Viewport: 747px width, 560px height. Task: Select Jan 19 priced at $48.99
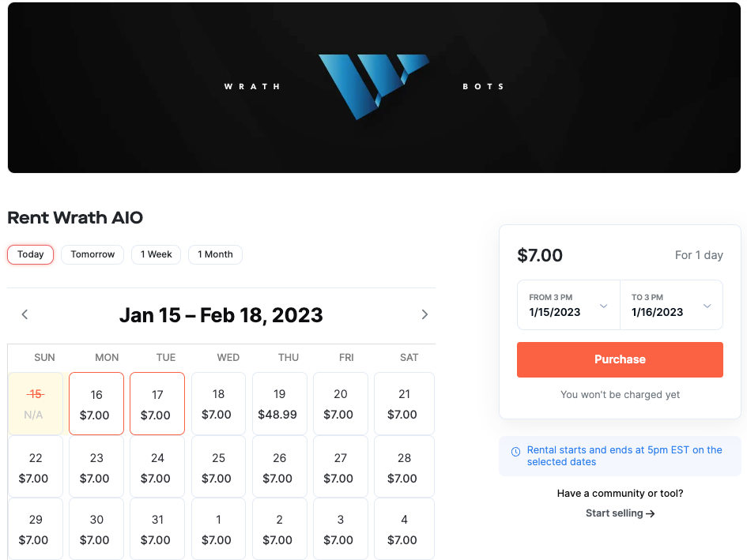coord(279,403)
